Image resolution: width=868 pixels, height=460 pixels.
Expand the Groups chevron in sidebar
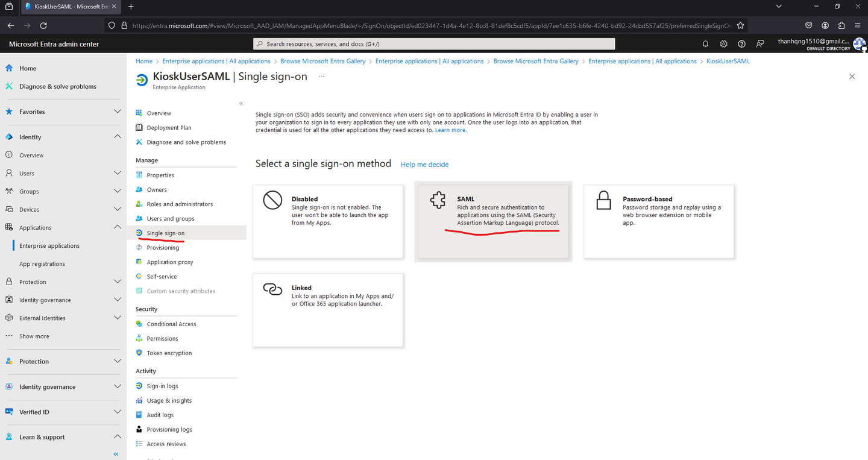(x=118, y=191)
